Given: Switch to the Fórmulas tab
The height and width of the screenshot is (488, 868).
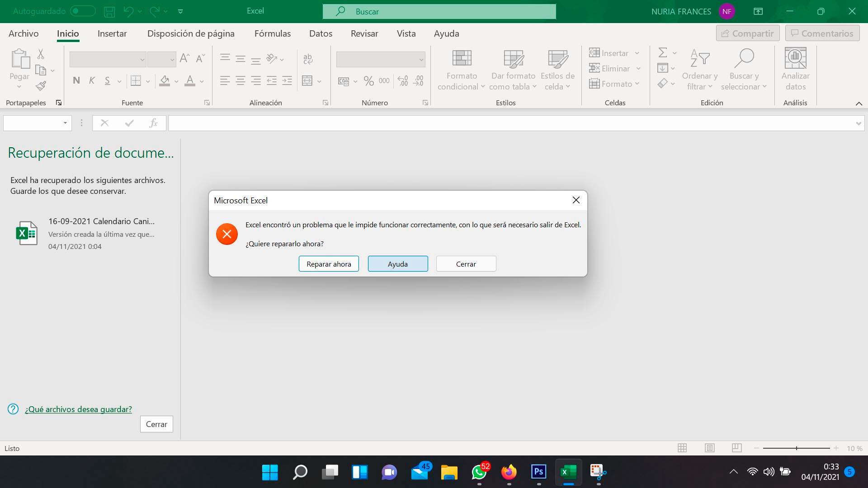Looking at the screenshot, I should coord(273,33).
